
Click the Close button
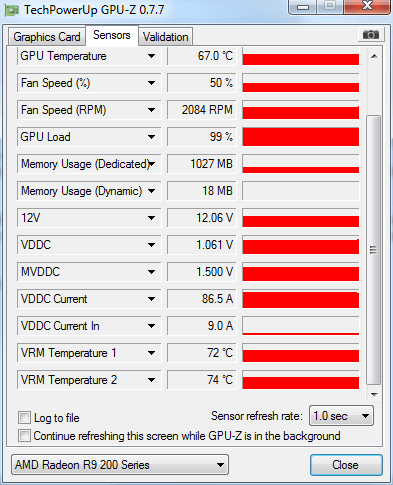pyautogui.click(x=346, y=465)
